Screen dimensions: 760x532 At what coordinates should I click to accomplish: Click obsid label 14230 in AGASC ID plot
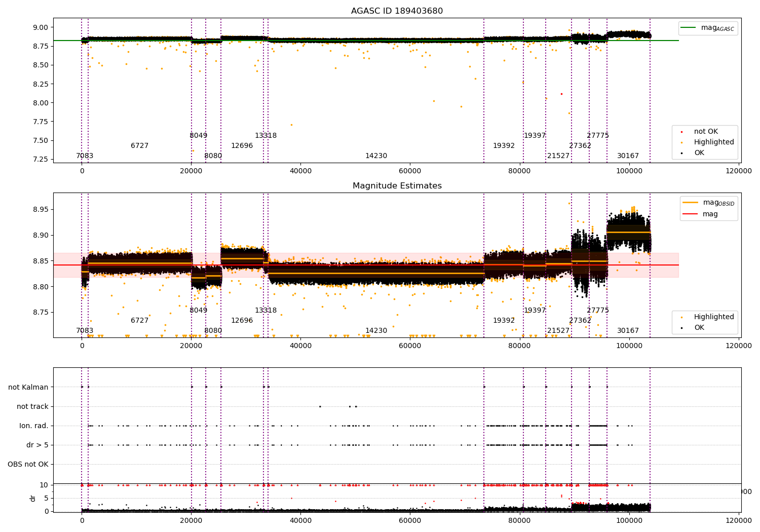376,156
